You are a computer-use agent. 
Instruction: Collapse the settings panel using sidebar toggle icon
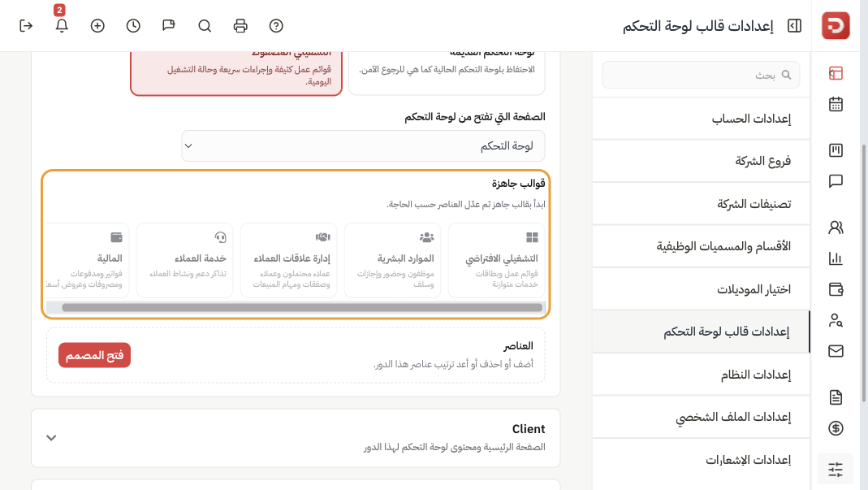[x=794, y=25]
